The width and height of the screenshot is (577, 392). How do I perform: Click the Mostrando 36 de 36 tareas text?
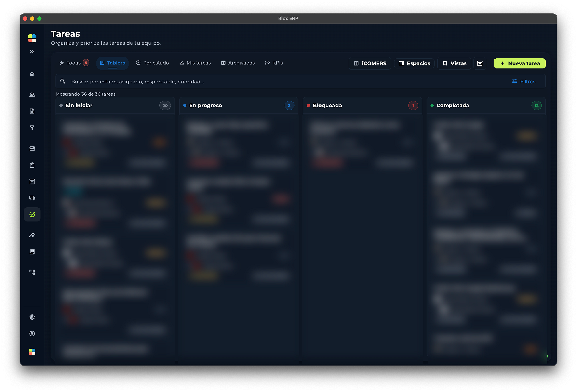[86, 94]
